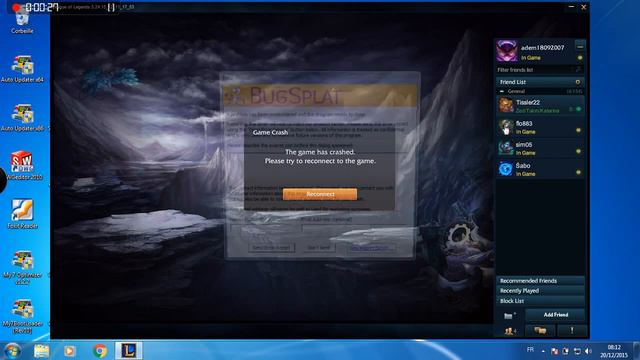This screenshot has height=360, width=640.
Task: Open File Explorer from the taskbar
Action: point(41,351)
